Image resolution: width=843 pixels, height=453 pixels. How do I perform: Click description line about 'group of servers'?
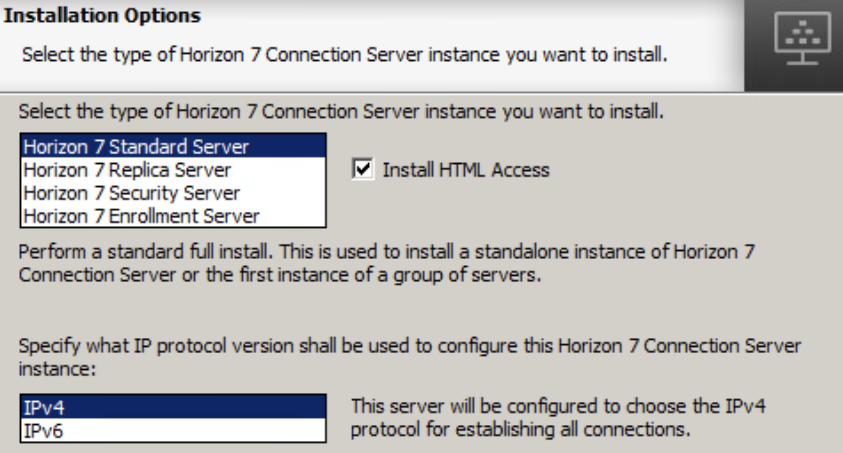click(280, 276)
